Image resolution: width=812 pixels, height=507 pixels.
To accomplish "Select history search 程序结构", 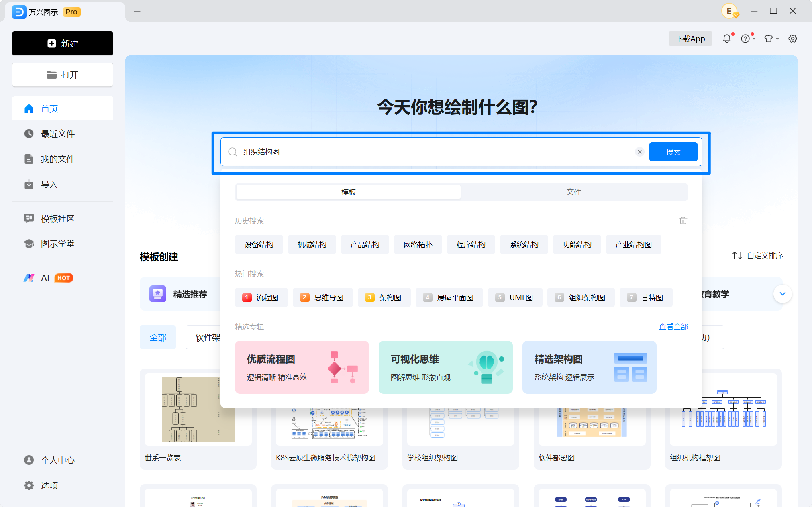I will (x=471, y=244).
